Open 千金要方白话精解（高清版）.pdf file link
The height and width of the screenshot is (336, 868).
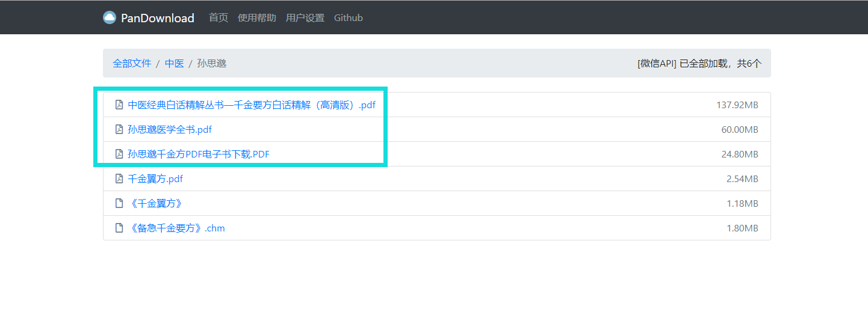click(252, 105)
